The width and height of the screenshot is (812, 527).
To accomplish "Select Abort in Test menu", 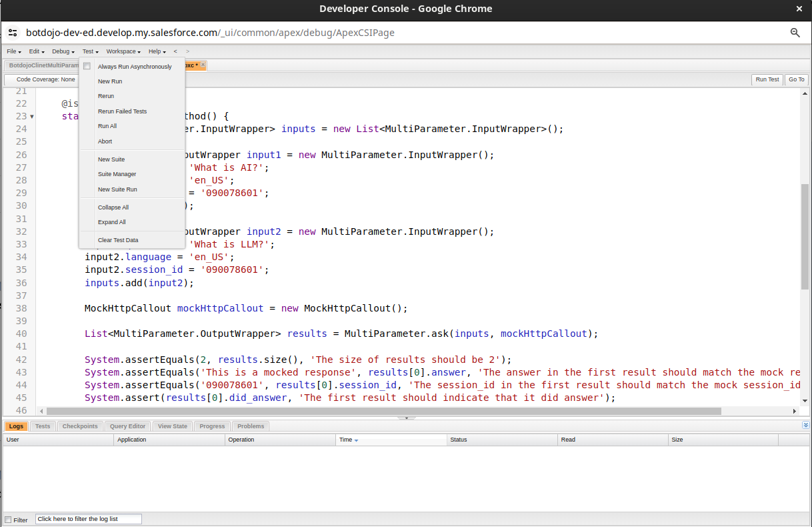I will (131, 141).
